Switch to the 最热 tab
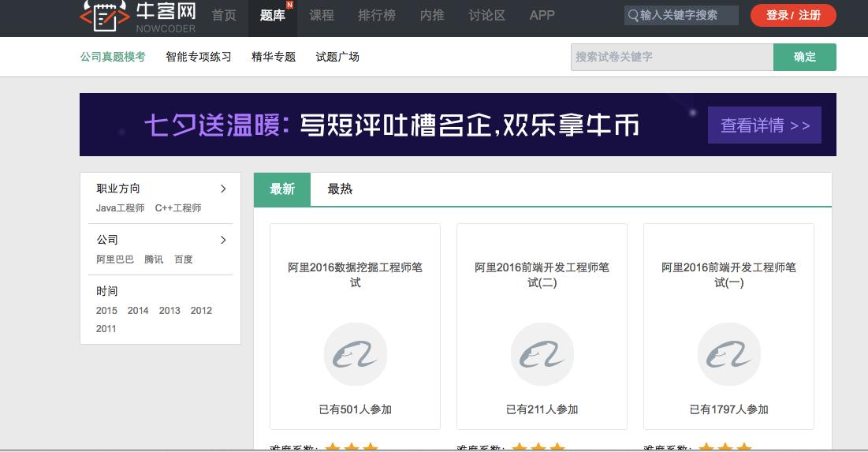This screenshot has width=868, height=452. point(340,189)
